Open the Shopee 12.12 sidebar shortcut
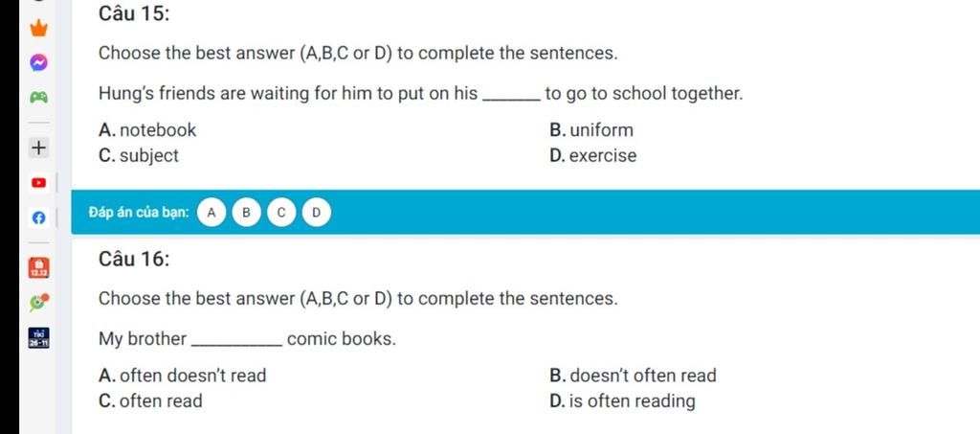The height and width of the screenshot is (434, 980). point(38,267)
